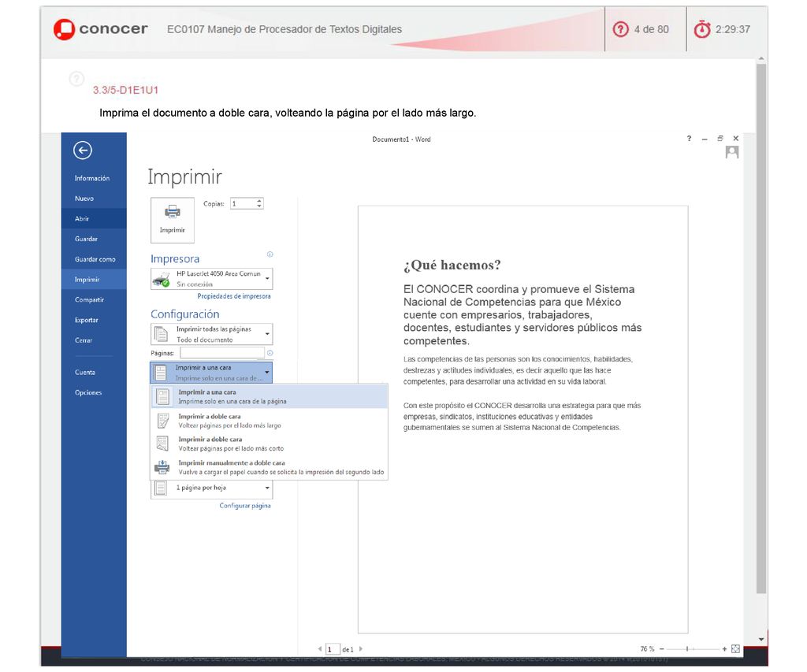This screenshot has width=807, height=672.
Task: Click the user account avatar icon
Action: click(732, 152)
